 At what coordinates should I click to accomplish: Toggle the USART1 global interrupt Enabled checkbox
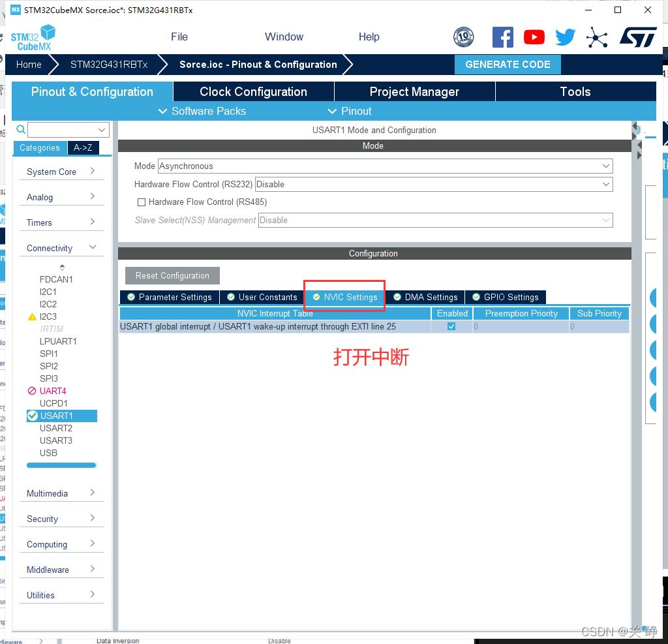click(451, 326)
